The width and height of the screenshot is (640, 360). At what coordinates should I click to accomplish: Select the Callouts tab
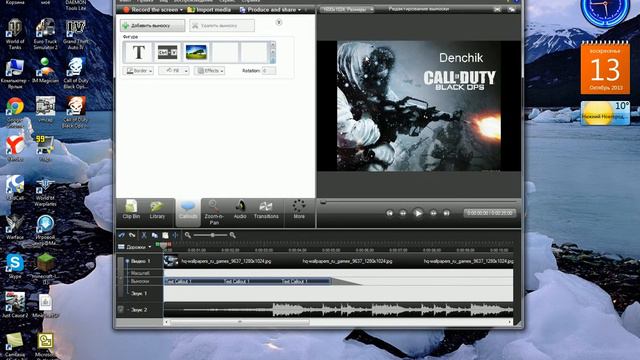[188, 212]
